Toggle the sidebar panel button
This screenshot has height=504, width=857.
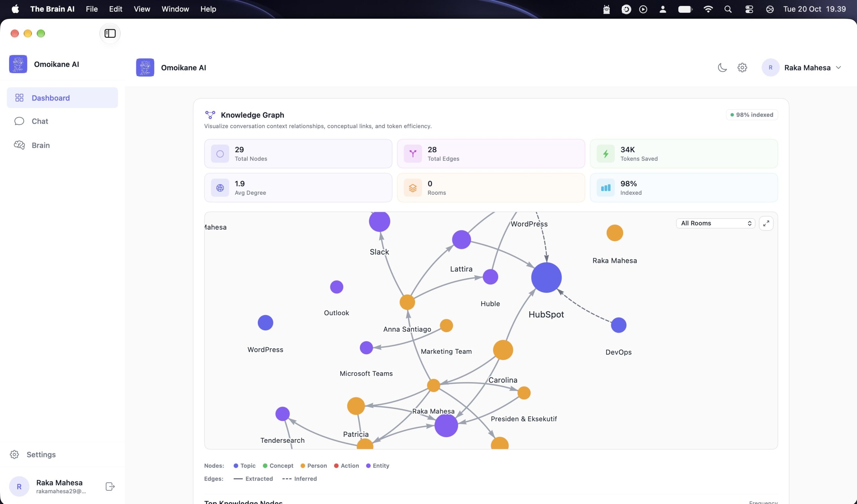pyautogui.click(x=110, y=33)
